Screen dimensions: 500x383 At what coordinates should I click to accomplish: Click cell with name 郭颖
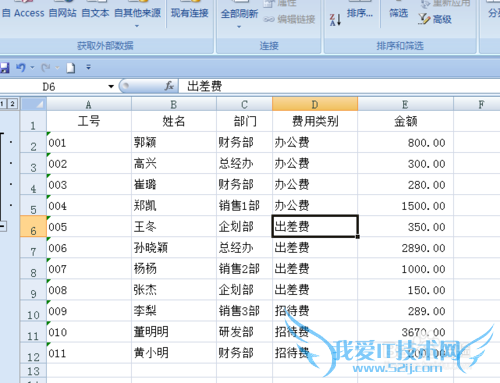[x=174, y=142]
